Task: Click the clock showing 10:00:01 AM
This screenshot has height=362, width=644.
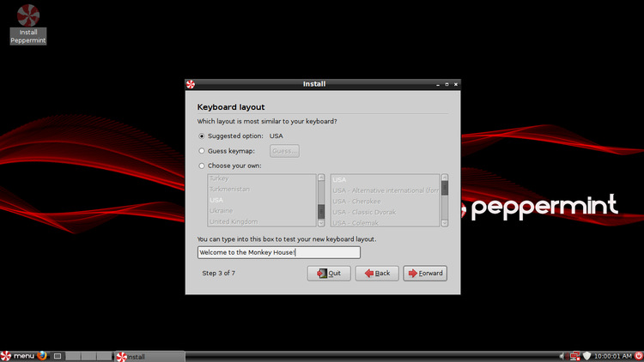Action: [613, 356]
